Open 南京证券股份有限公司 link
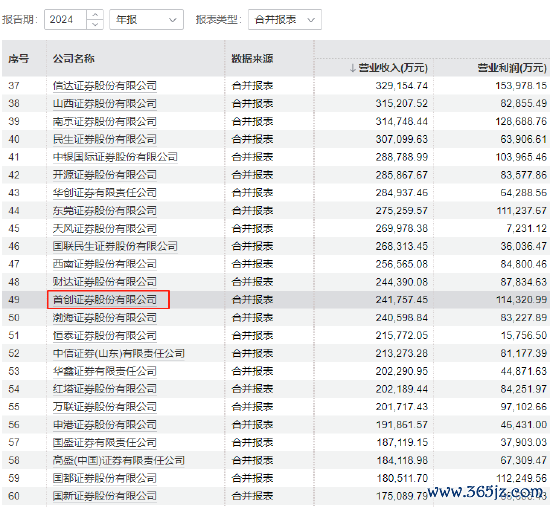 [105, 121]
